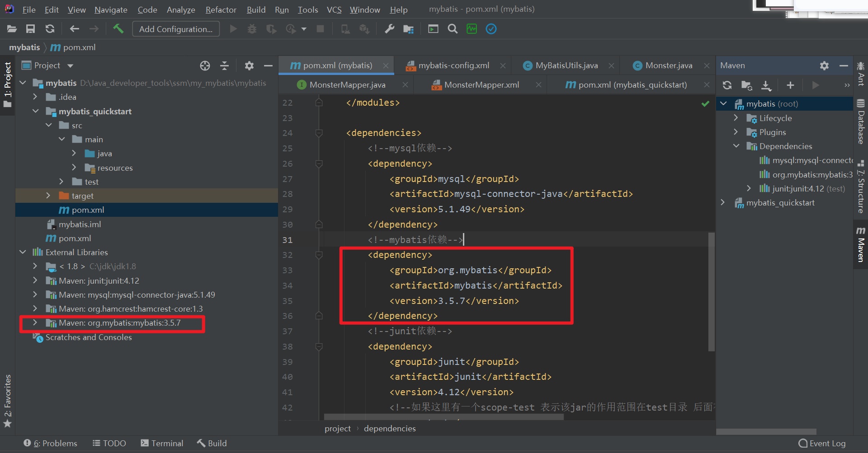The height and width of the screenshot is (453, 868).
Task: Click the editor horizontal scrollbar
Action: [444, 417]
